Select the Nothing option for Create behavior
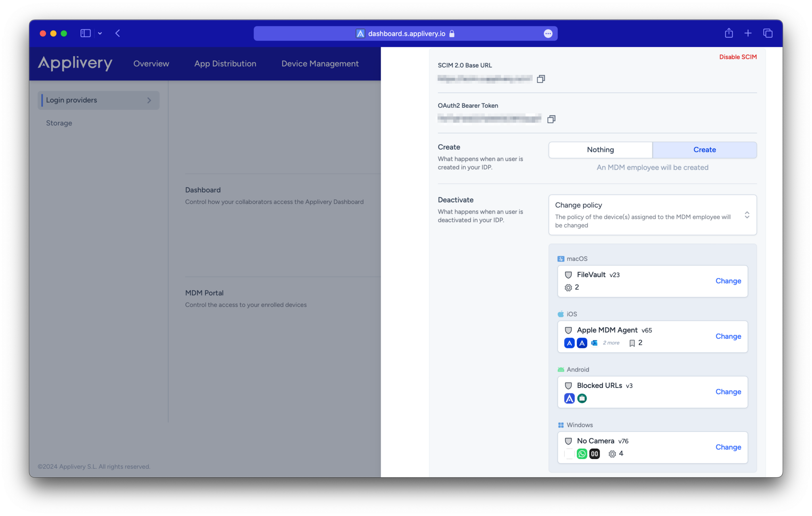This screenshot has height=516, width=812. point(600,150)
